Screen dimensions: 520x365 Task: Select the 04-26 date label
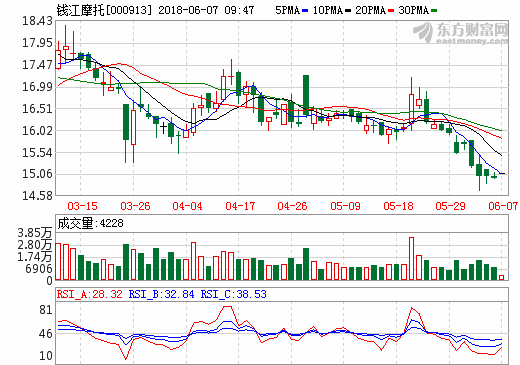click(292, 206)
